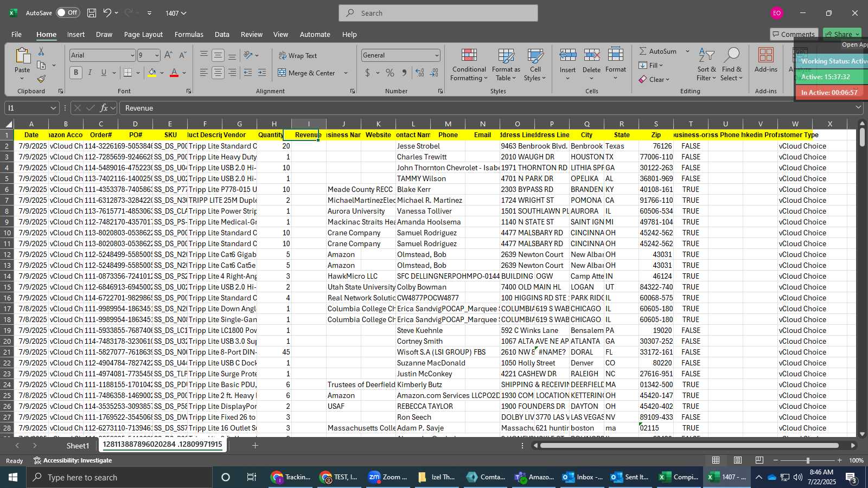
Task: Click the Fill Color yellow swatch
Action: [152, 73]
